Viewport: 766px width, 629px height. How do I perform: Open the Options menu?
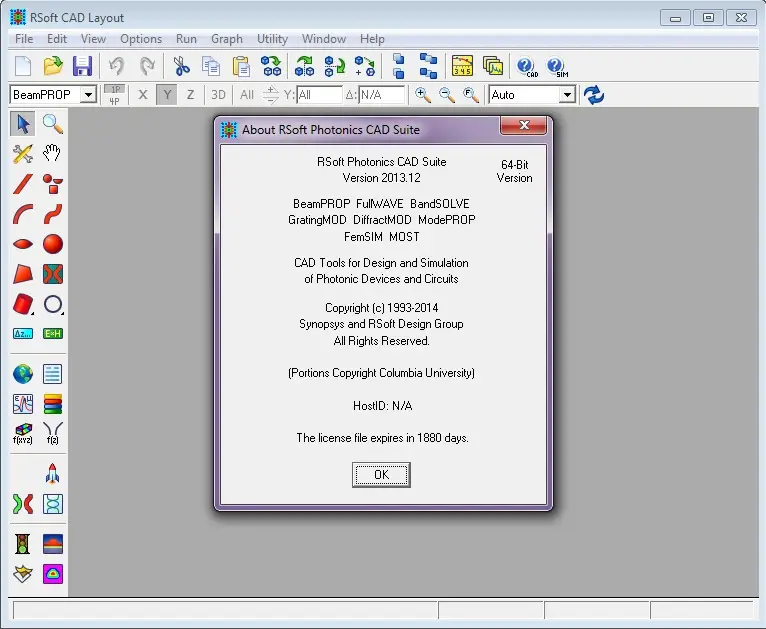pos(141,39)
